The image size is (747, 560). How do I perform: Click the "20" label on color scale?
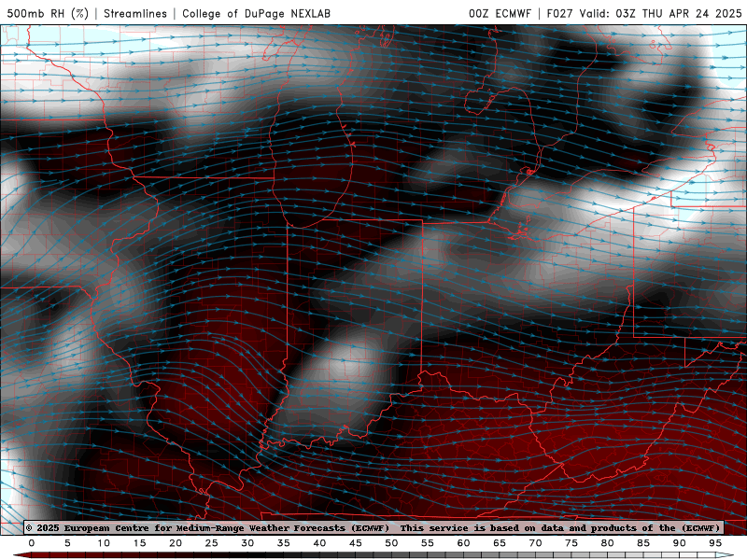[176, 543]
